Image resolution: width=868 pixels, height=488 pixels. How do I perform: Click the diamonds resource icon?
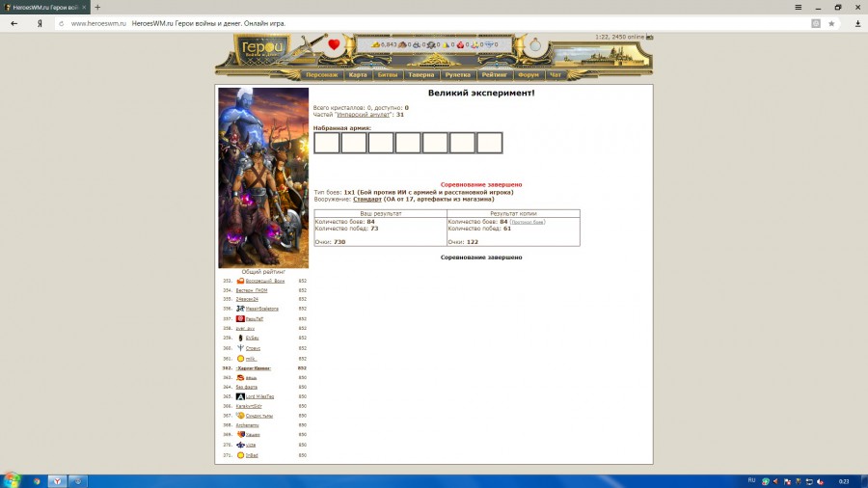click(489, 44)
